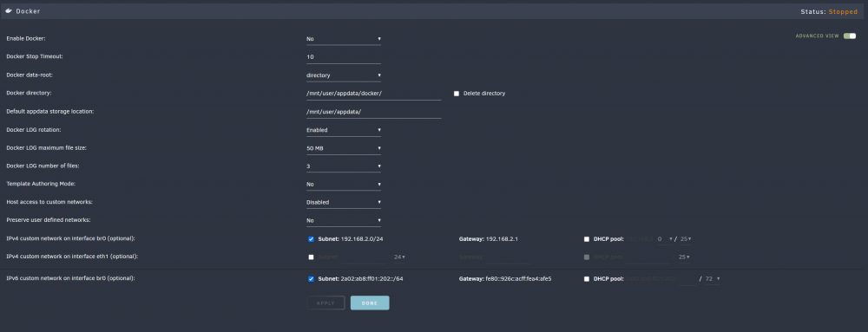
Task: Click the Status Stopped text
Action: 829,11
